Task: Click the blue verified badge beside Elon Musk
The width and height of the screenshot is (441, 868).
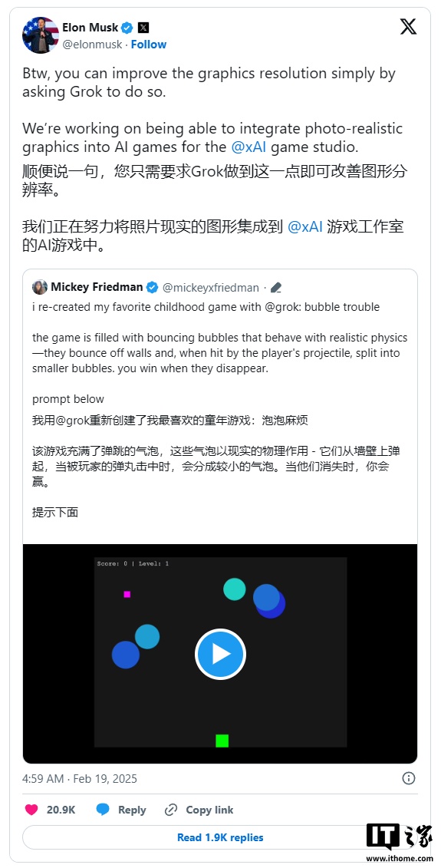Action: pyautogui.click(x=127, y=27)
